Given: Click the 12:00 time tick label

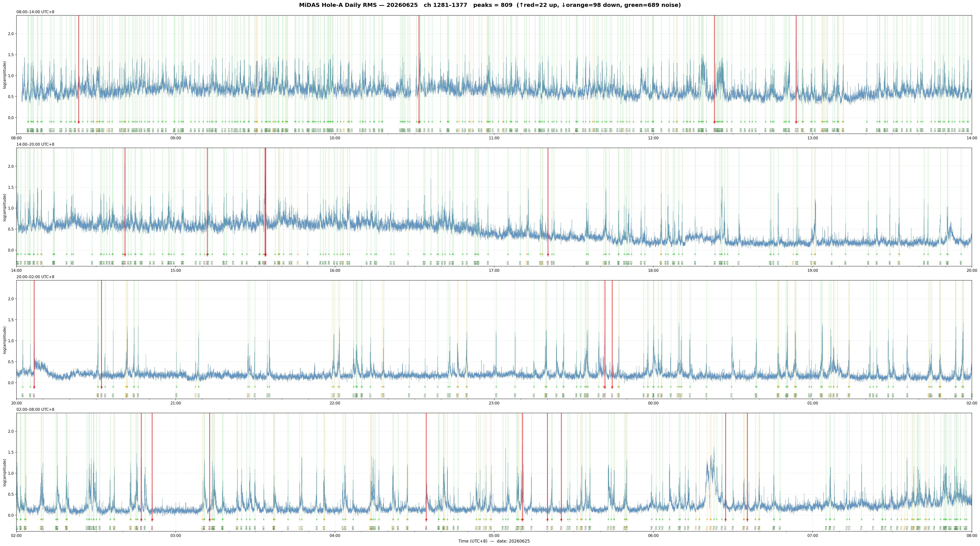Looking at the screenshot, I should point(653,138).
